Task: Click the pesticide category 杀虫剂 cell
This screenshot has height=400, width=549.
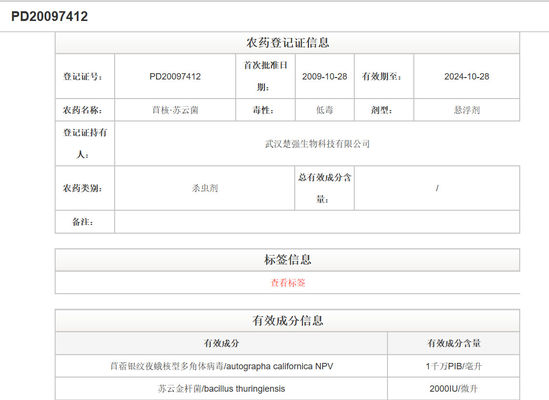Action: pos(205,188)
